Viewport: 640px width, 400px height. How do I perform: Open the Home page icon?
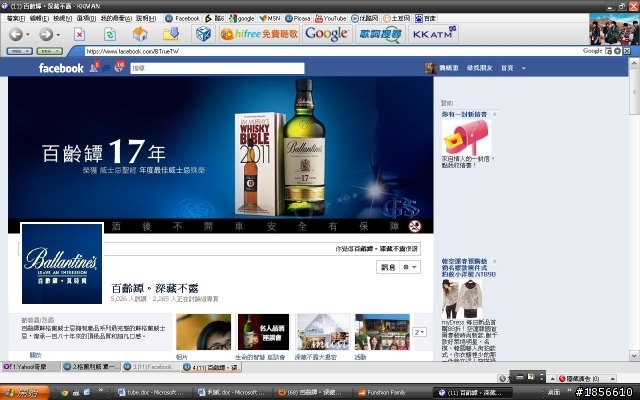tap(140, 34)
